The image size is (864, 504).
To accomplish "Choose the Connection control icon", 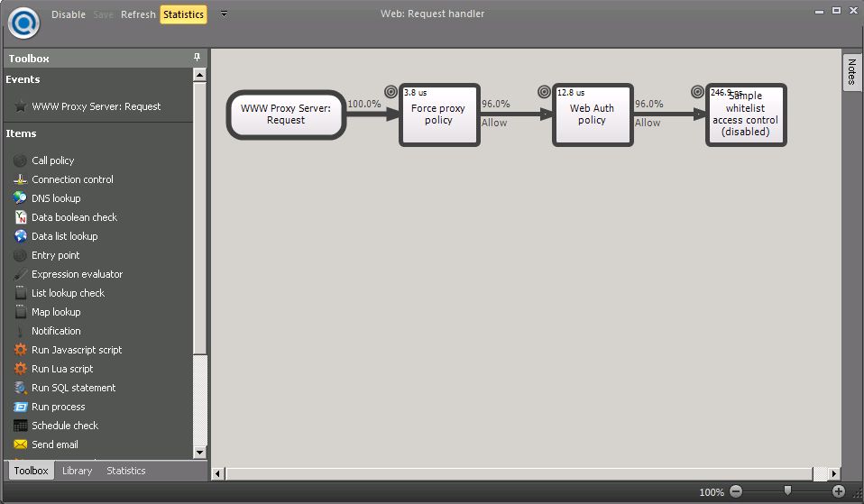I will coord(21,179).
